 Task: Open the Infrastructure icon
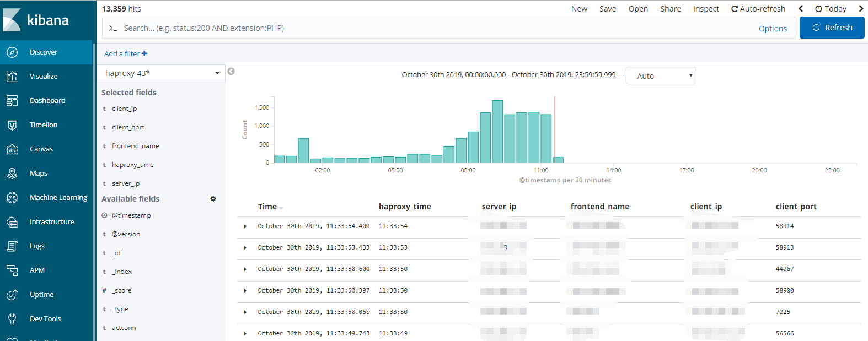point(12,222)
